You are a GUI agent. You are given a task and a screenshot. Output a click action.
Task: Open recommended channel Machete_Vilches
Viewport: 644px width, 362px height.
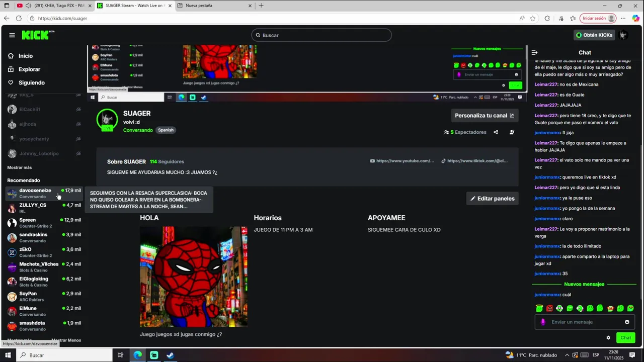[x=44, y=267]
